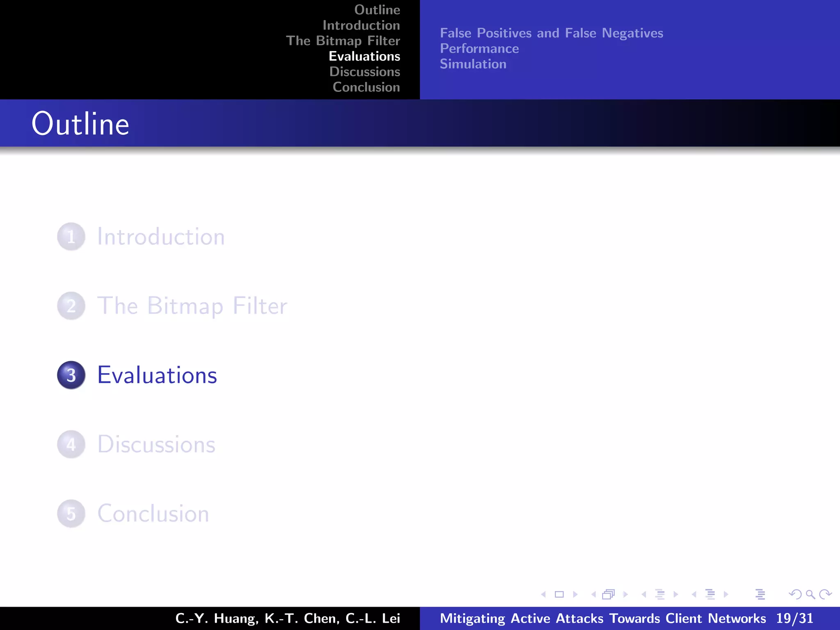Click numbered ball 1 beside Introduction
The width and height of the screenshot is (840, 630).
[71, 237]
